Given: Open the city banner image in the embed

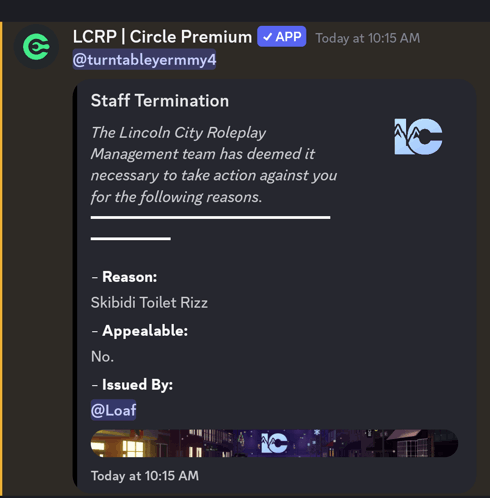Looking at the screenshot, I should pyautogui.click(x=274, y=443).
